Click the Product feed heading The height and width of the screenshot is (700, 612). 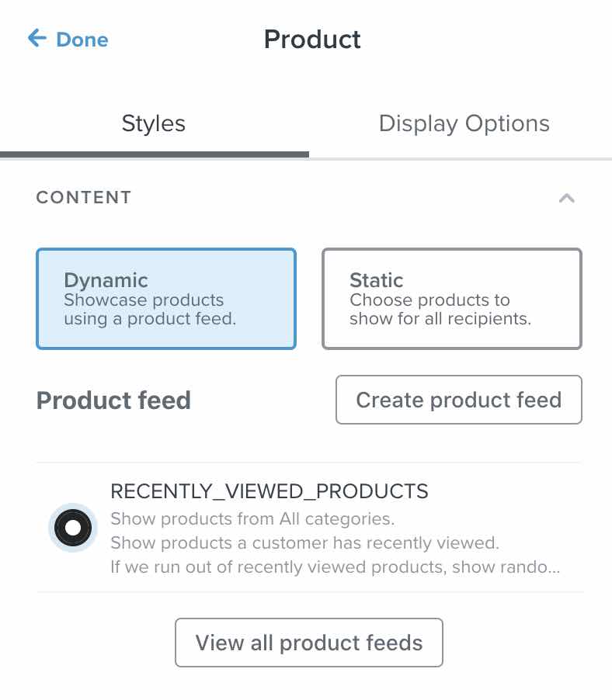[x=113, y=400]
